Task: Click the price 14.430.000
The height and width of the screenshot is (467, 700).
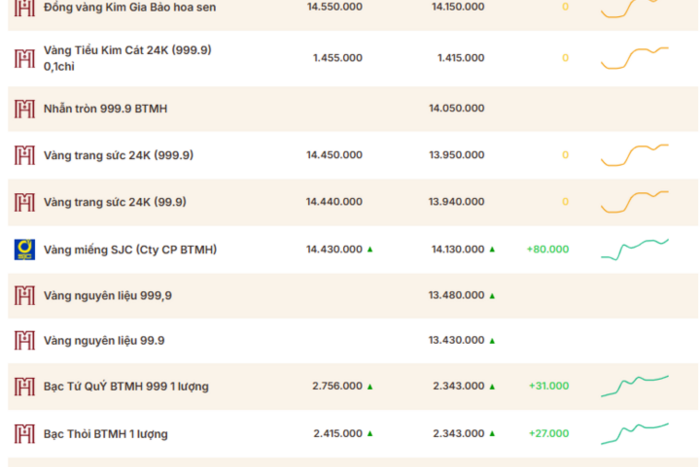Action: click(x=334, y=249)
